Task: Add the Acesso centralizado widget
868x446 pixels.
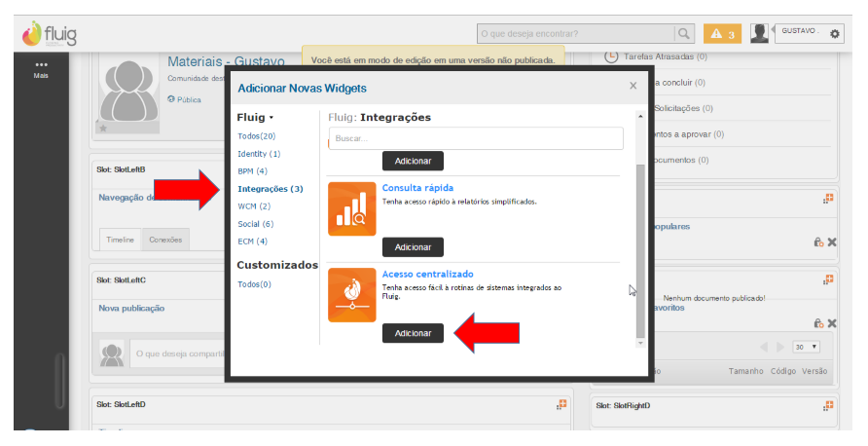Action: pyautogui.click(x=413, y=334)
